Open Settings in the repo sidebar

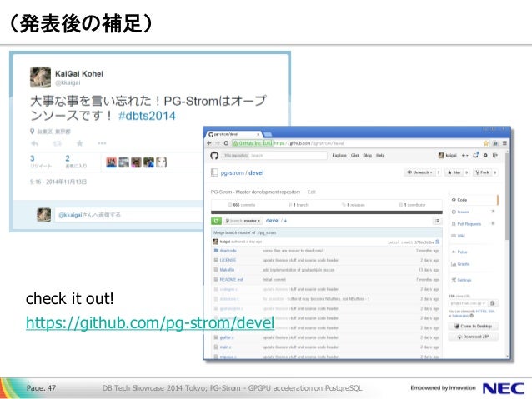[x=461, y=280]
